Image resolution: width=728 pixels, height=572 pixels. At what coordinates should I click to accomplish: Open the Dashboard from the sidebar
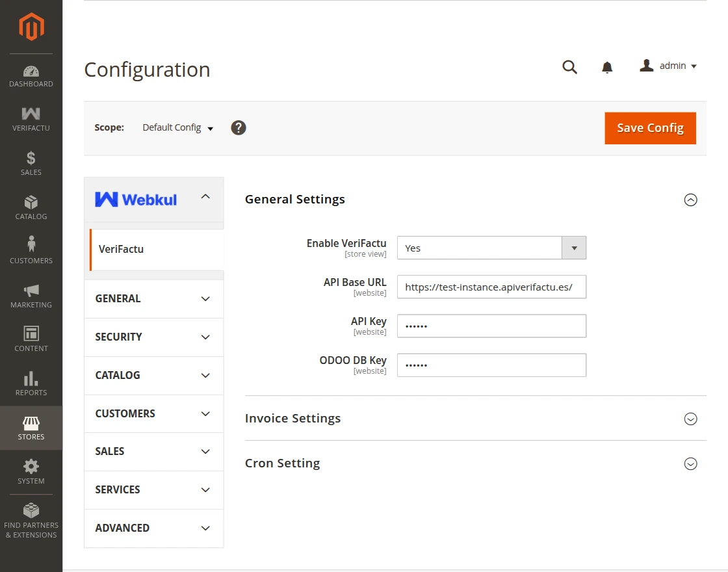pos(31,75)
